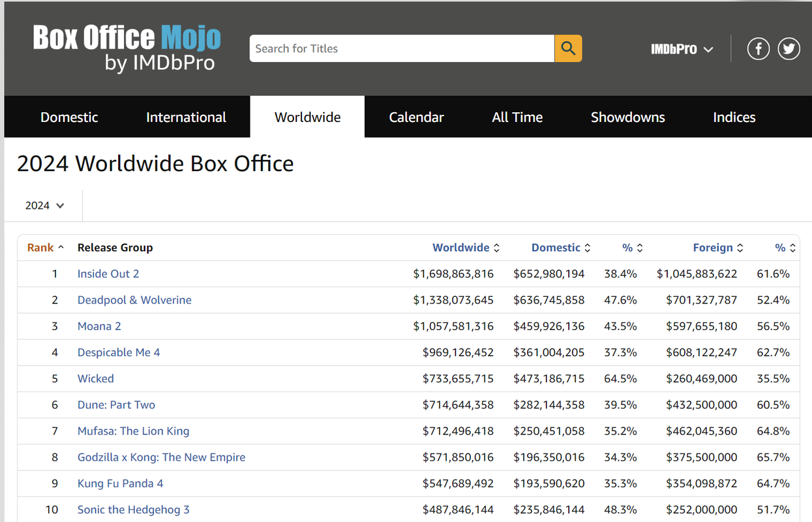Viewport: 812px width, 522px height.
Task: Select foreign gross $1,045,883,622
Action: tap(697, 274)
